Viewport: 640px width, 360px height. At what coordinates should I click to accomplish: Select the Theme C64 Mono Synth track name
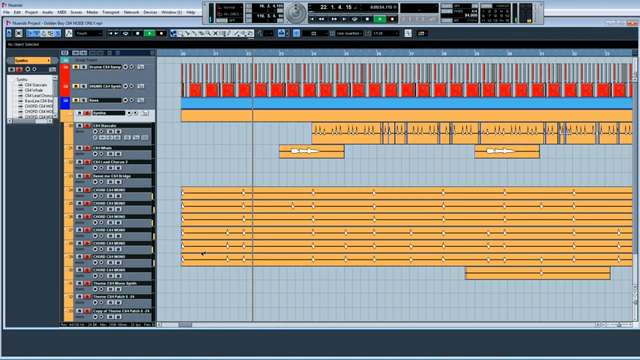(x=114, y=283)
